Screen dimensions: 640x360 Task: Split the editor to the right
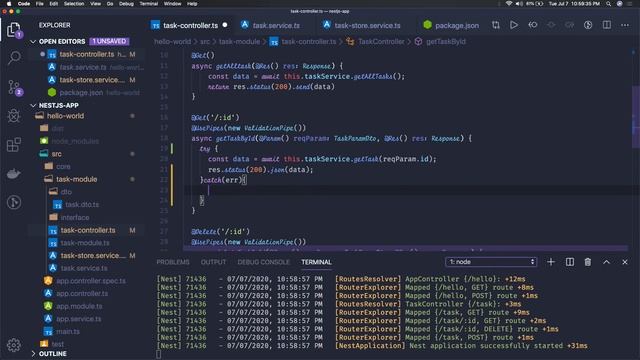(x=607, y=25)
